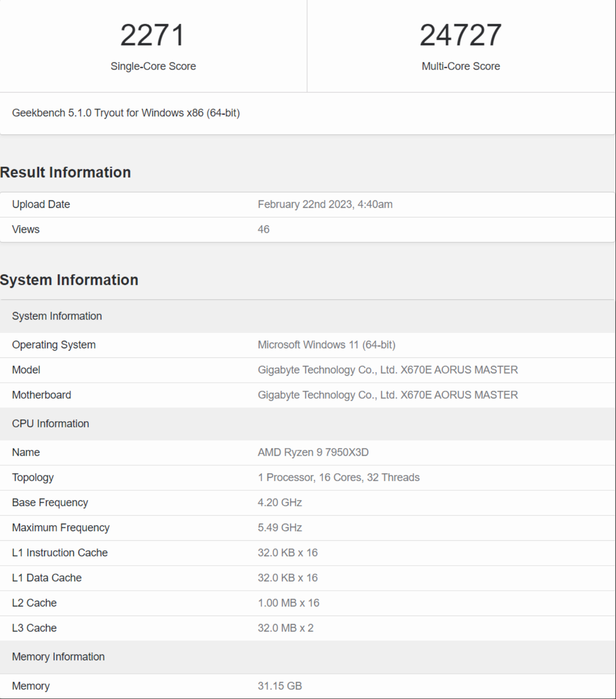The width and height of the screenshot is (616, 699).
Task: Click the L2 Cache label
Action: point(34,603)
